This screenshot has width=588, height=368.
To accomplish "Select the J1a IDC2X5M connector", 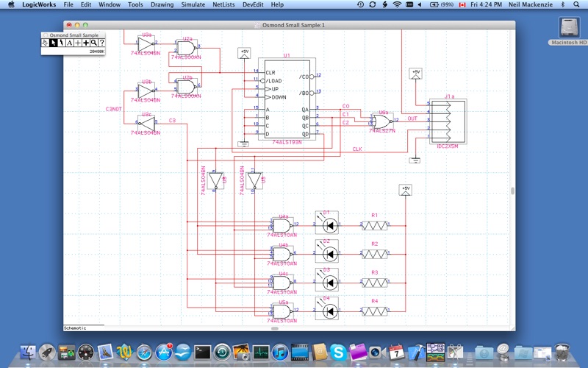I will point(448,121).
